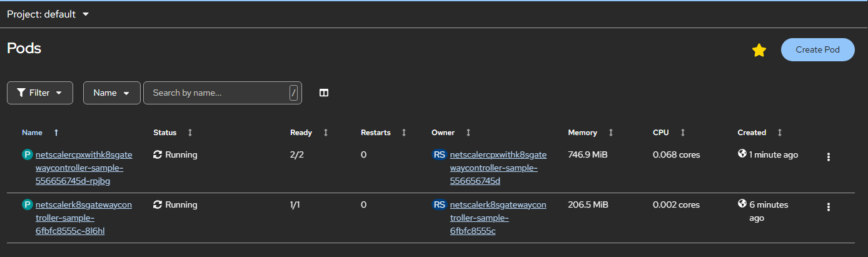Open the Filter dropdown

click(x=40, y=93)
